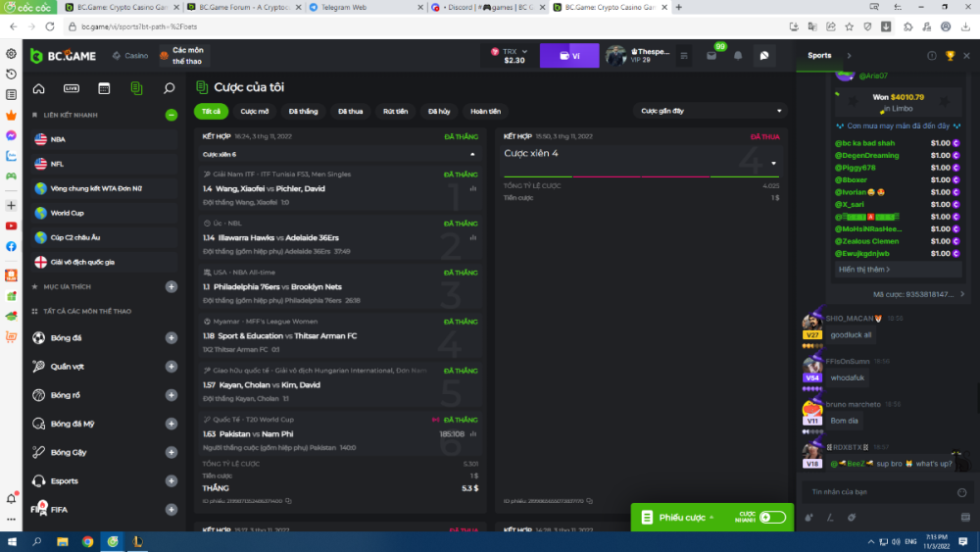Open the Cược gần đây sort dropdown
This screenshot has width=980, height=552.
pyautogui.click(x=711, y=111)
